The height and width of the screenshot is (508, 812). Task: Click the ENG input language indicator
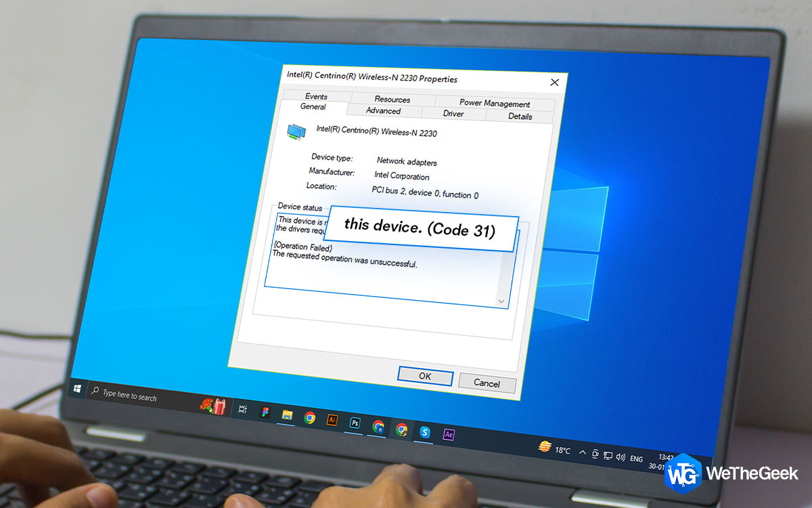coord(636,459)
